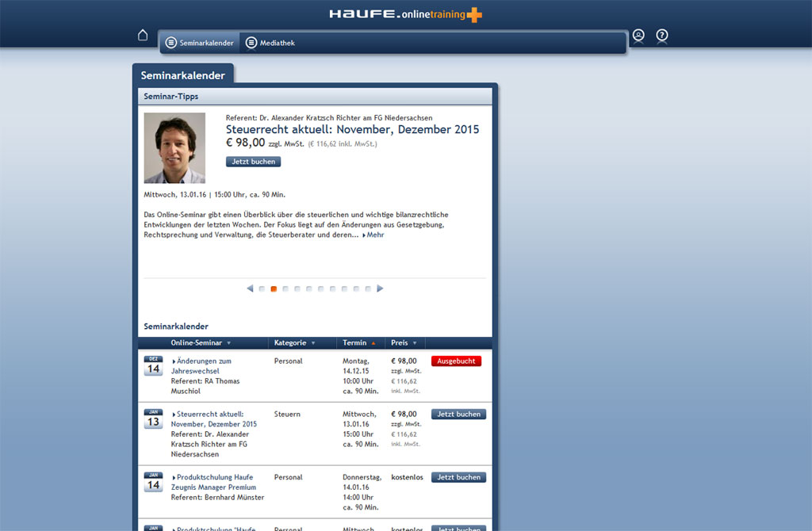Open Produktschulung Haufe Zeugnis Manager Premium
Image resolution: width=812 pixels, height=531 pixels.
tap(213, 483)
